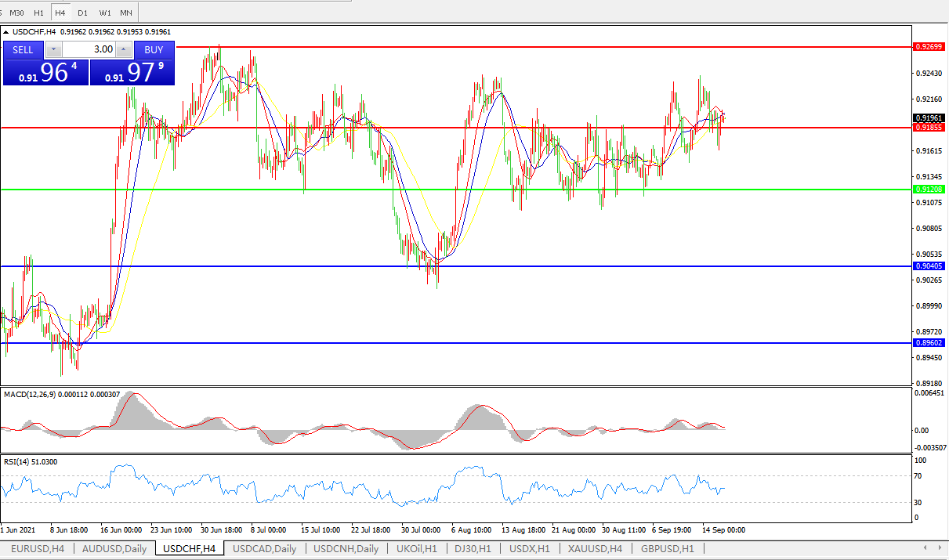The width and height of the screenshot is (949, 560).
Task: Click the SELL button at 0.91964
Action: 45,72
